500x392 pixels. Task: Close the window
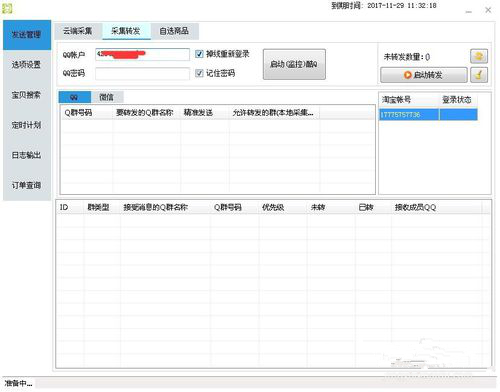click(488, 10)
